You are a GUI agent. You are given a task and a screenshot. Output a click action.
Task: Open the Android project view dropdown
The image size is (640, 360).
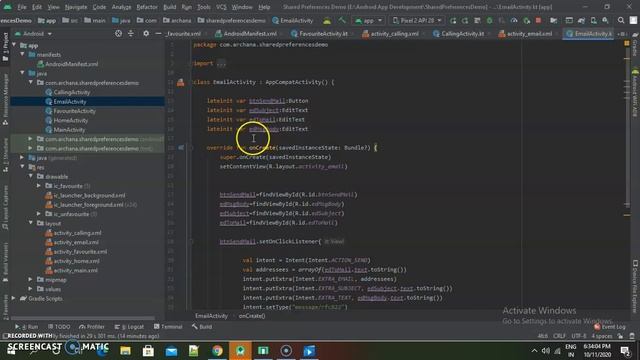point(33,33)
